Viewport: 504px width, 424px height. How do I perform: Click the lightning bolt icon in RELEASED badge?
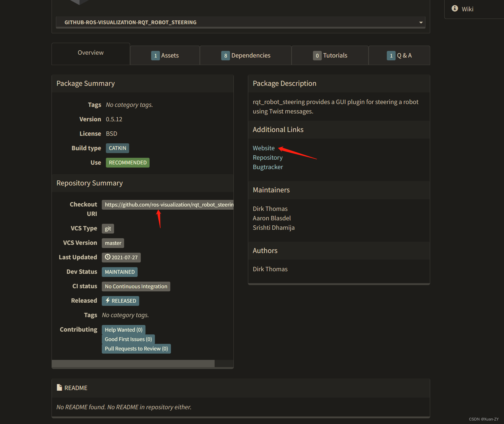point(108,300)
